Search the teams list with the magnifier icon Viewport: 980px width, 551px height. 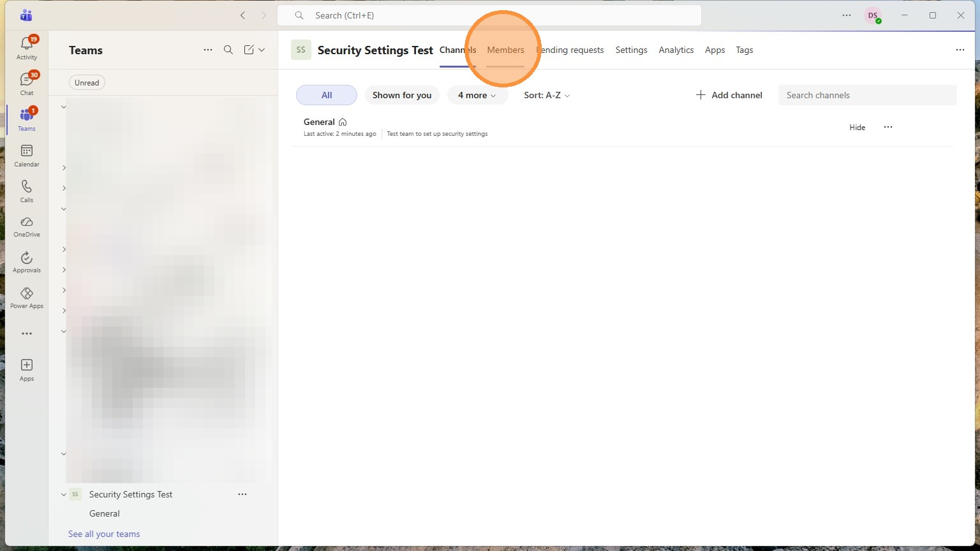[228, 50]
